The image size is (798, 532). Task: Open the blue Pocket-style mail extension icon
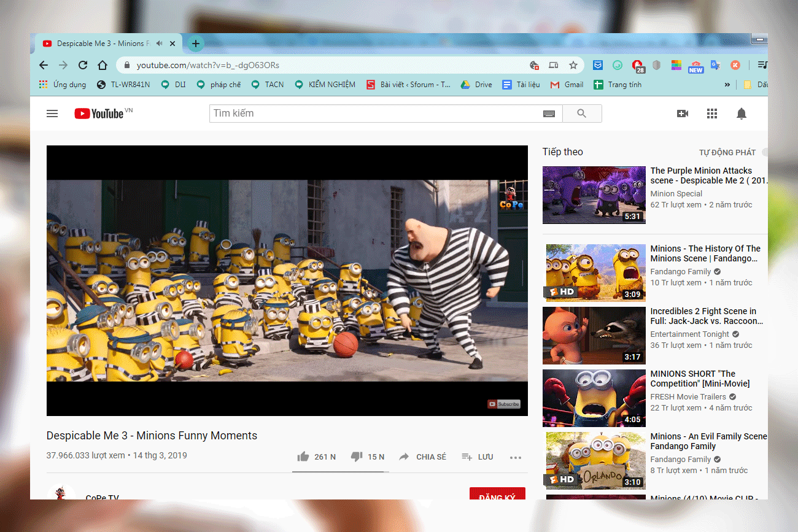[x=598, y=65]
